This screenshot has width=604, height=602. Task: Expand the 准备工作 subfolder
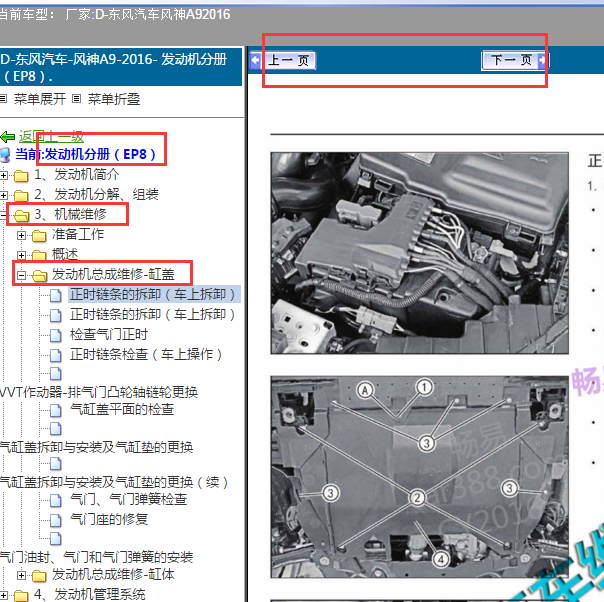(x=21, y=235)
